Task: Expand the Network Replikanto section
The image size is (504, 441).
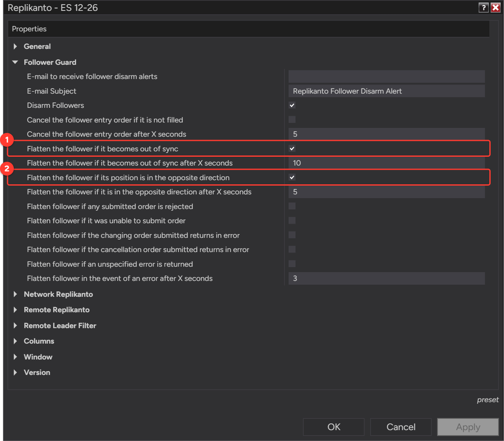Action: click(15, 294)
